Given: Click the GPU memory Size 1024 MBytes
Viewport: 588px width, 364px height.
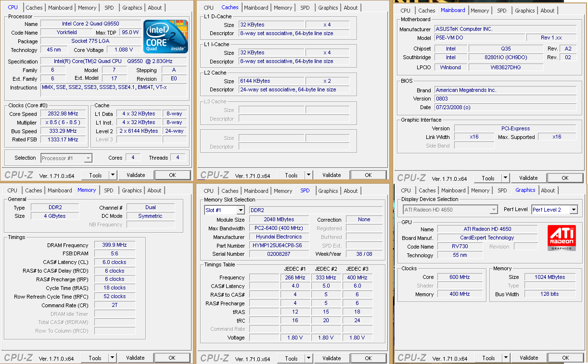Looking at the screenshot, I should pos(550,277).
